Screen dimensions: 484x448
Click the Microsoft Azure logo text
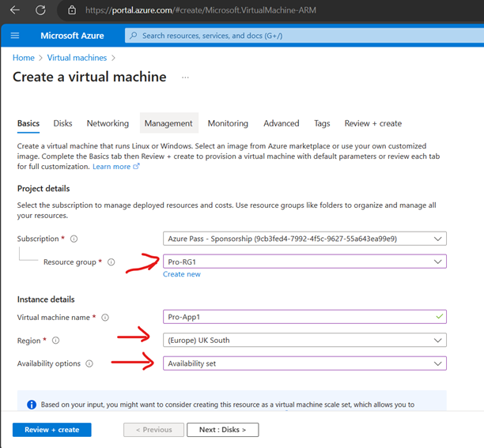[72, 36]
